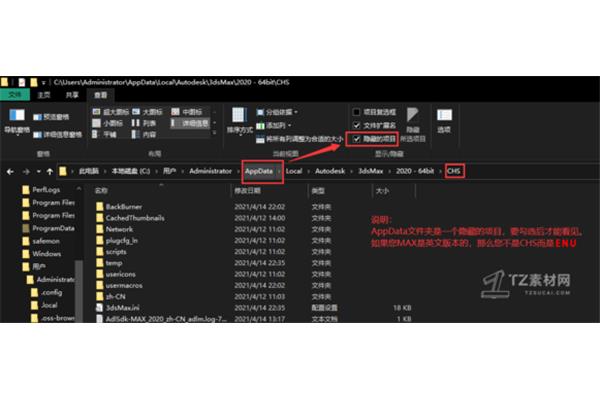Switch to List (列表) layout
Viewport: 600px width, 400px height.
click(144, 123)
